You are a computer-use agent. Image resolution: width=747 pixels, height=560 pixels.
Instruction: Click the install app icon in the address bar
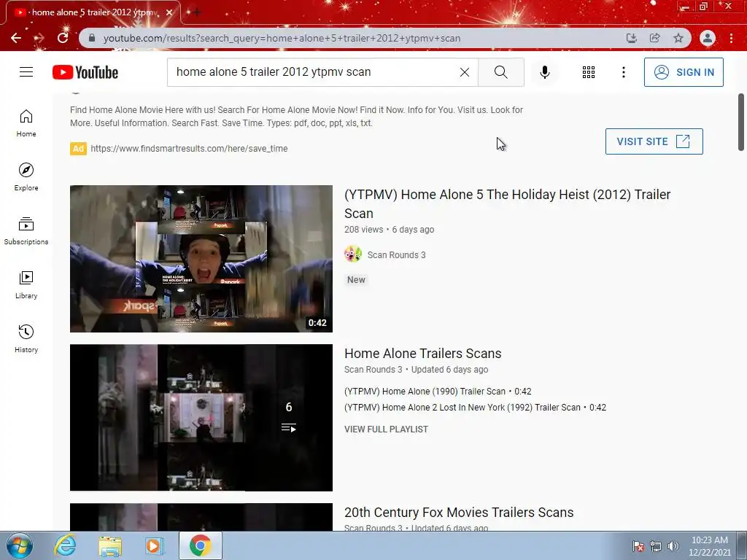632,38
